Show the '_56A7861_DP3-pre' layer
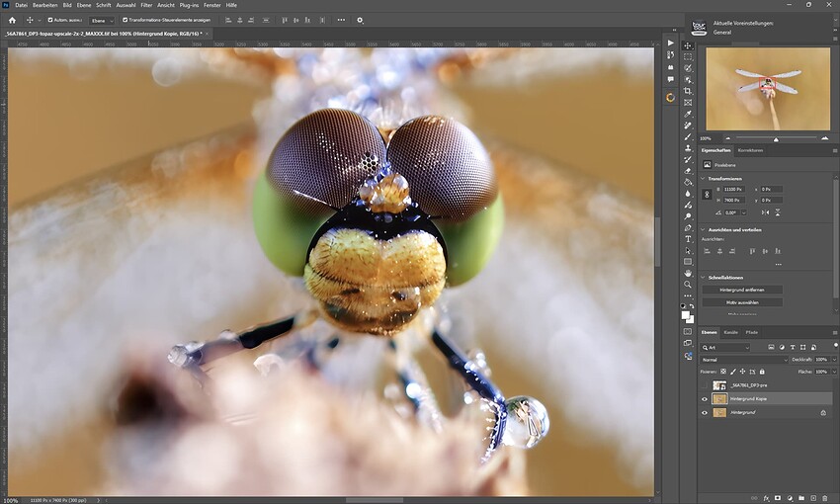Screen dimensions: 840x504 pos(705,385)
